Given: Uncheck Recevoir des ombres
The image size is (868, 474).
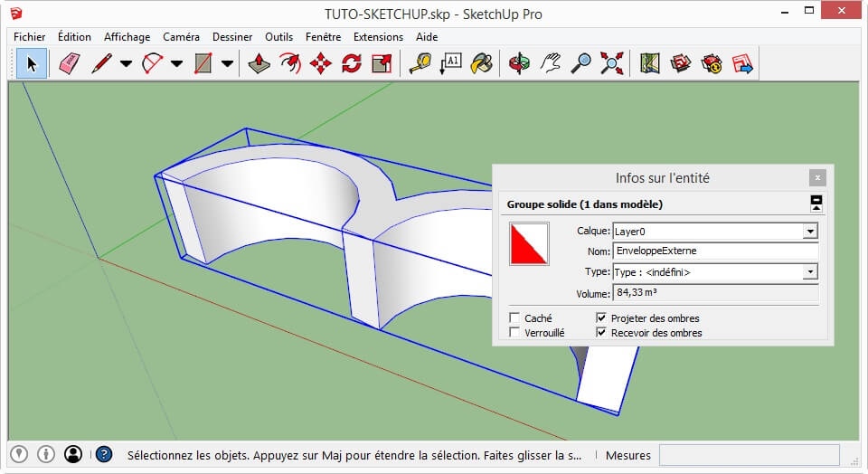Looking at the screenshot, I should click(x=601, y=332).
